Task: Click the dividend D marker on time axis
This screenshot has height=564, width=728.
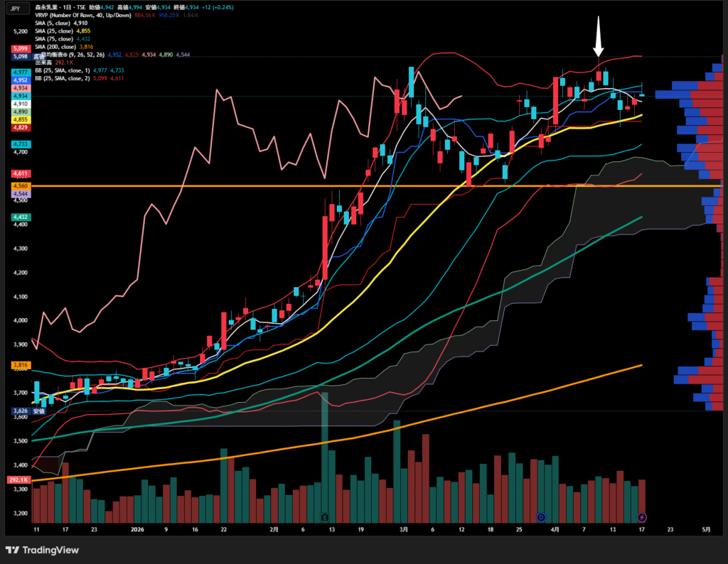Action: tap(541, 517)
